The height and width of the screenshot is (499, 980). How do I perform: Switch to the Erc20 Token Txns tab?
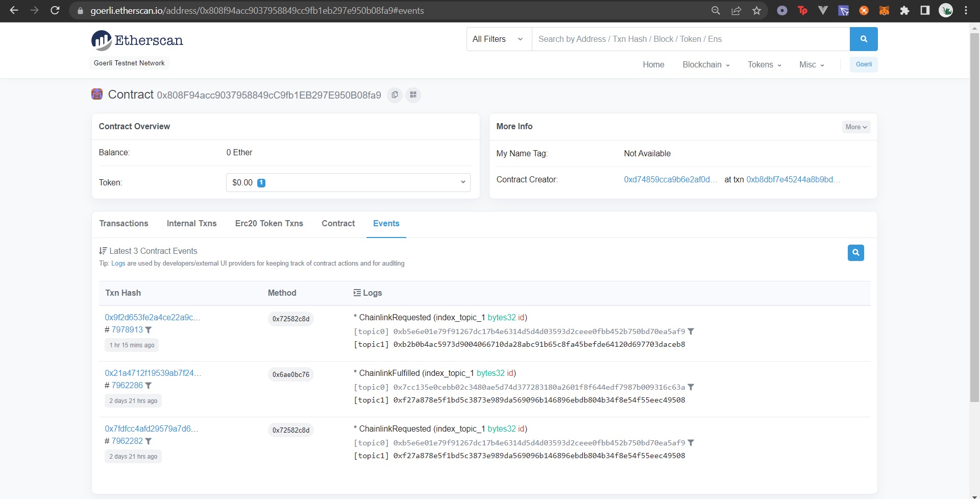(x=269, y=223)
